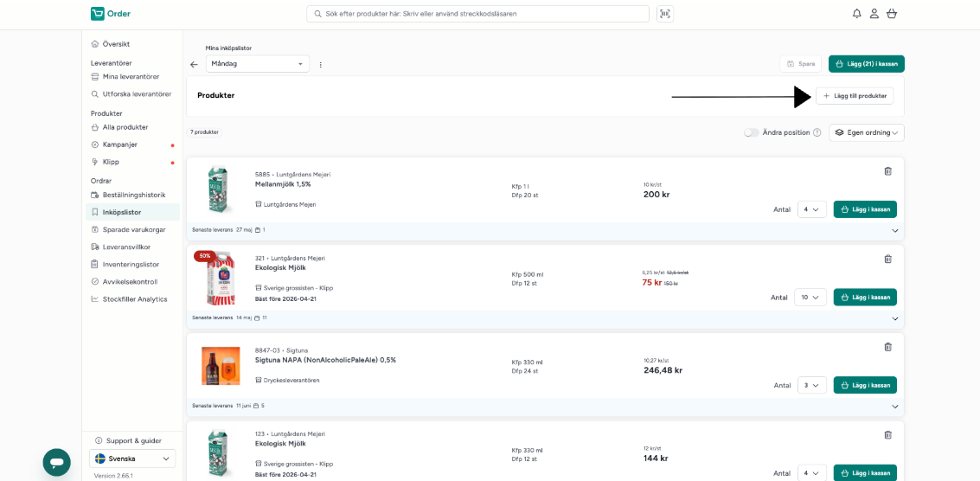Expand the Mellanmjölk delivery details chevron

pos(895,230)
